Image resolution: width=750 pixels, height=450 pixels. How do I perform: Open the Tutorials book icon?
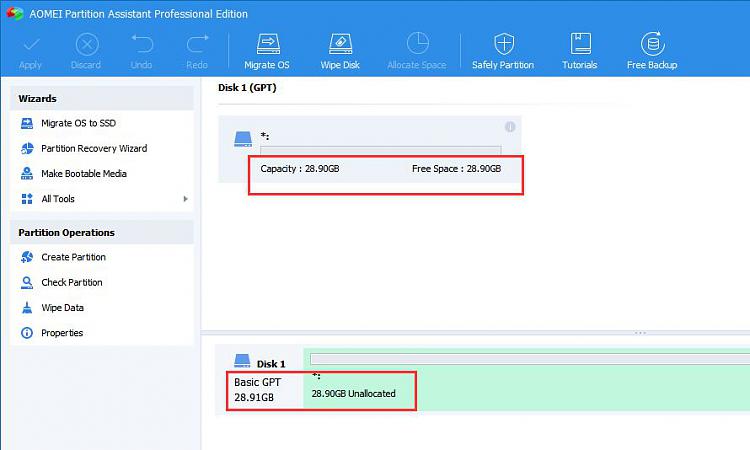[580, 44]
